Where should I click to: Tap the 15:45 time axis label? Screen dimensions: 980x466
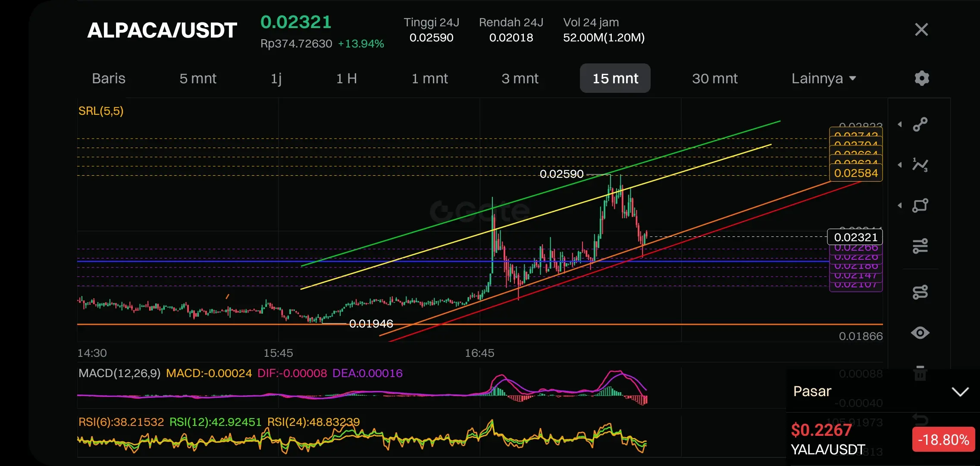(278, 353)
